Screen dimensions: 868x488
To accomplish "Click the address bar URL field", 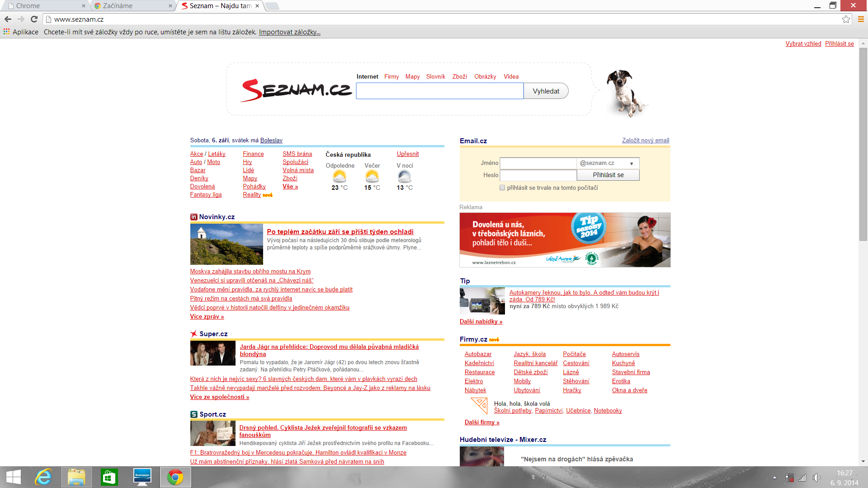I will click(443, 19).
